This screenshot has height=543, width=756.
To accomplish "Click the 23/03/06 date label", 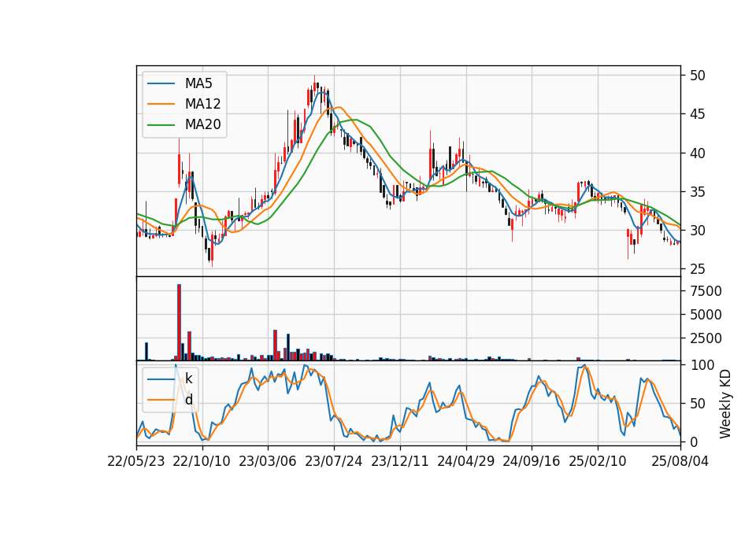I will click(268, 461).
